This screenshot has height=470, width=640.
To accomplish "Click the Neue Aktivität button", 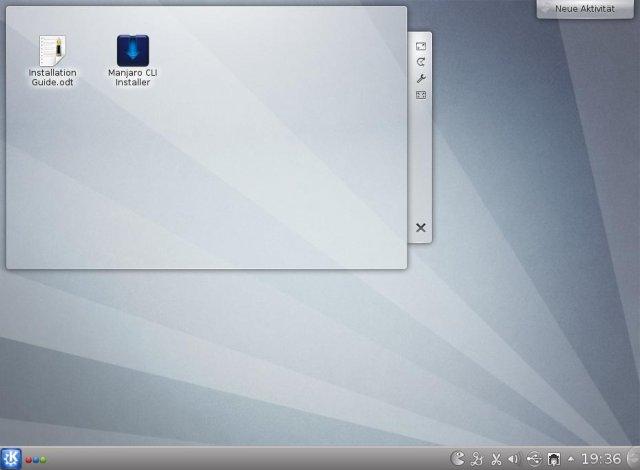I will click(584, 9).
